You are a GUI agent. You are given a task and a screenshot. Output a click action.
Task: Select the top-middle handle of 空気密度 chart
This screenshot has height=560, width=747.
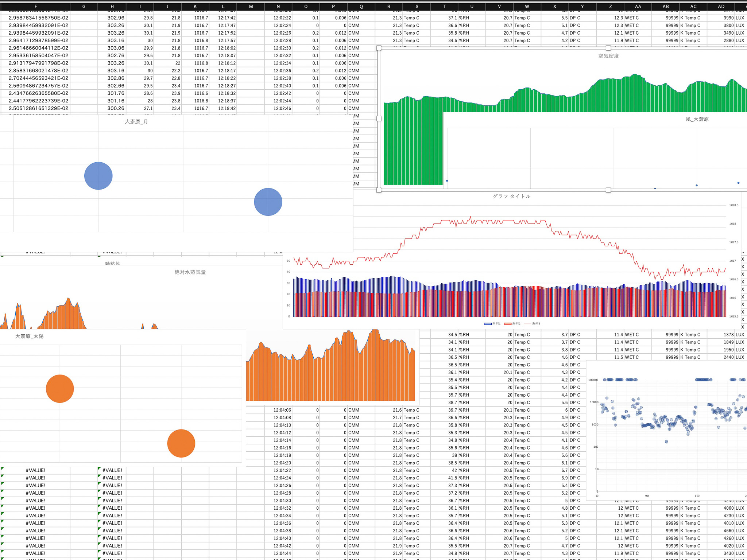[x=608, y=48]
